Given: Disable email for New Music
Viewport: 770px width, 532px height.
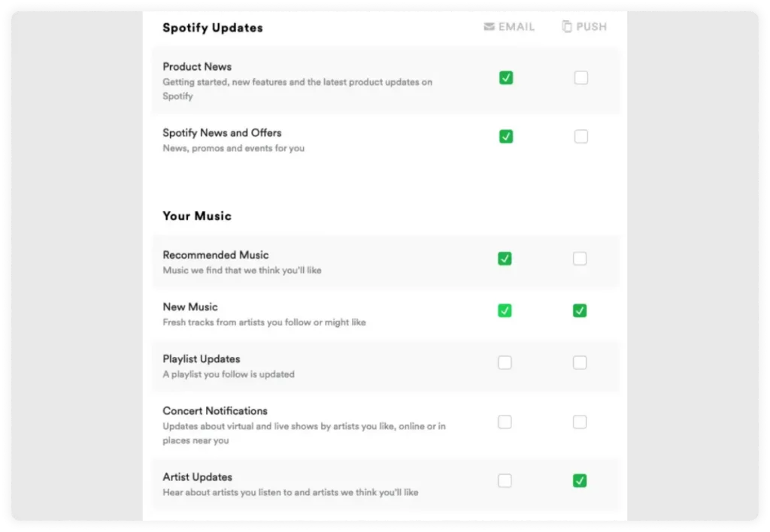Looking at the screenshot, I should [505, 310].
